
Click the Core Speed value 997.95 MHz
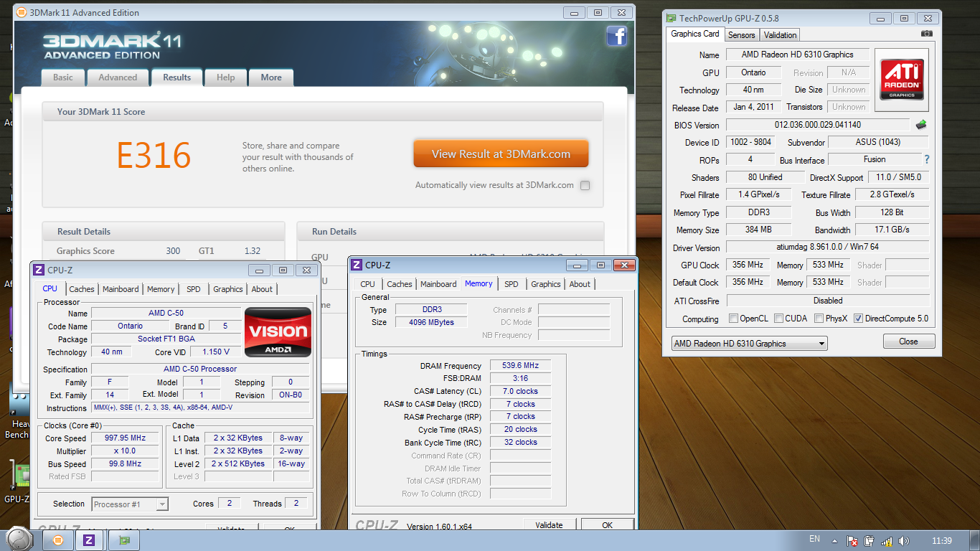click(126, 438)
